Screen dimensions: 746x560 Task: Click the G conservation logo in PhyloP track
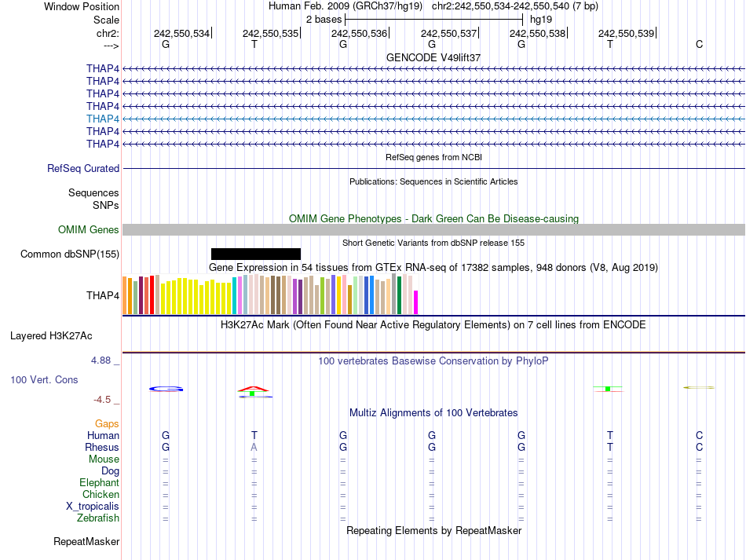pyautogui.click(x=166, y=390)
